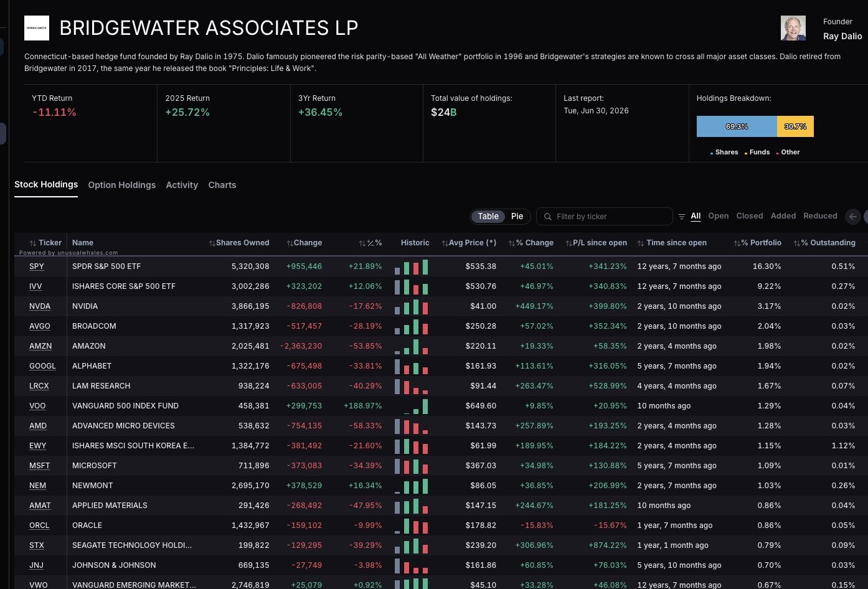Select the Table view toggle

pyautogui.click(x=488, y=216)
